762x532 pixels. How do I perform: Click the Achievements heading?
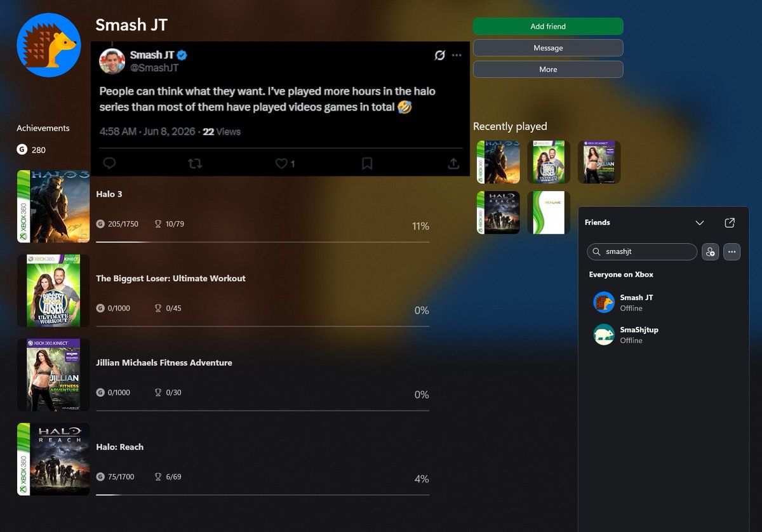pos(43,128)
